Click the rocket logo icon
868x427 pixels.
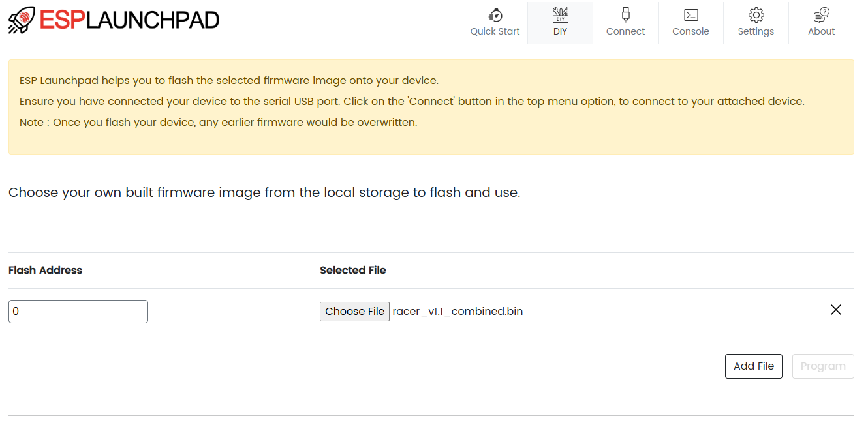coord(23,20)
